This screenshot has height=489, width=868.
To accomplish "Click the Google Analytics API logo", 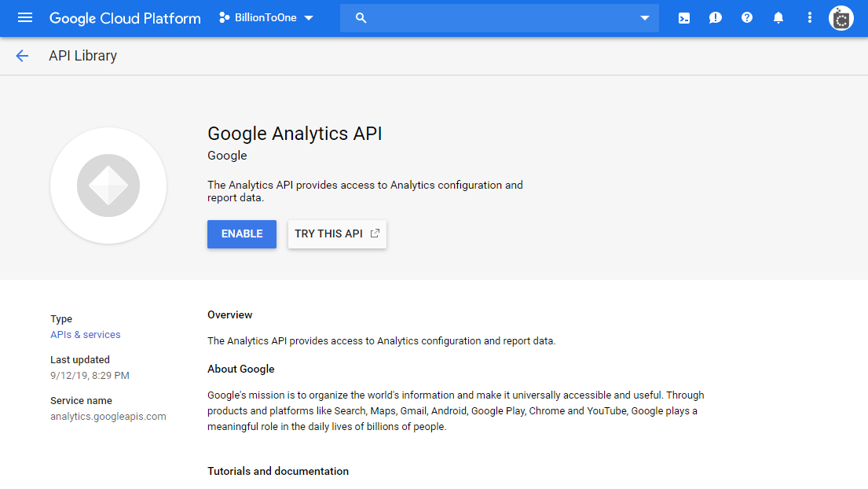I will (108, 186).
